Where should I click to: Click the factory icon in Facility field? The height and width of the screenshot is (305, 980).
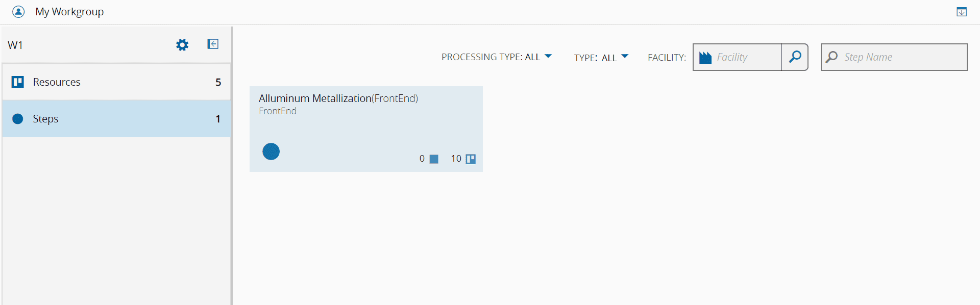[705, 57]
